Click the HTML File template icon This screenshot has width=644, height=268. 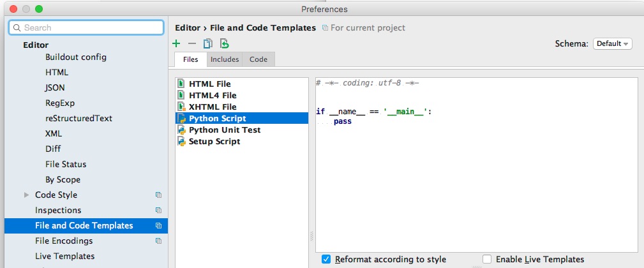point(182,84)
